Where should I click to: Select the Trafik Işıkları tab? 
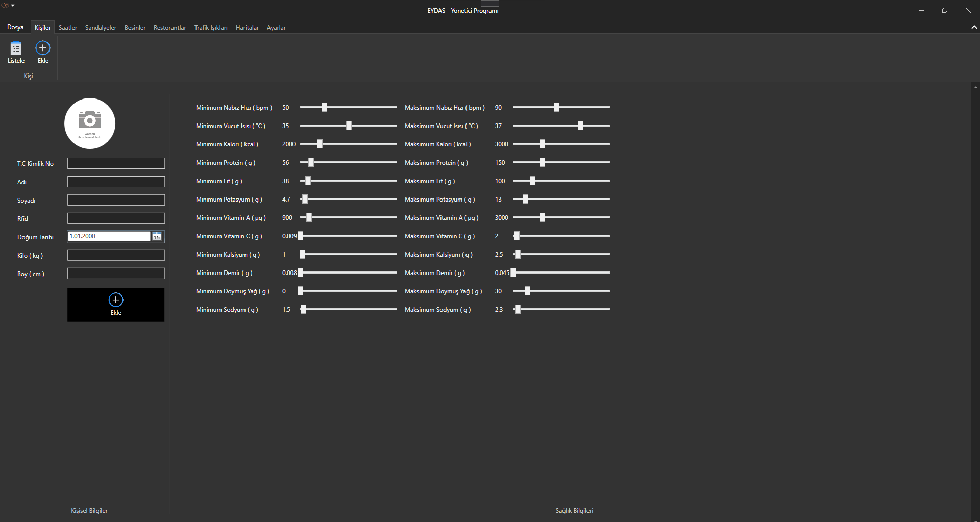click(211, 28)
